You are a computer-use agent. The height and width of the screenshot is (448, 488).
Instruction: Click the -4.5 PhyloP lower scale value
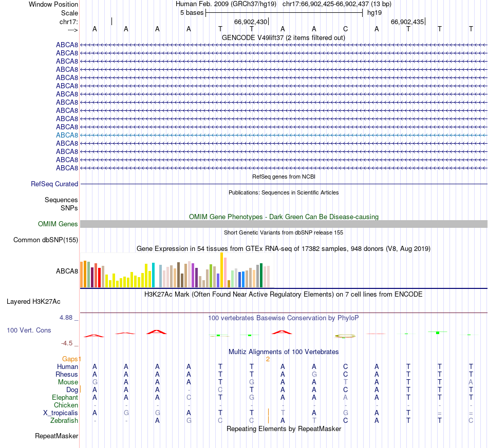(x=67, y=343)
